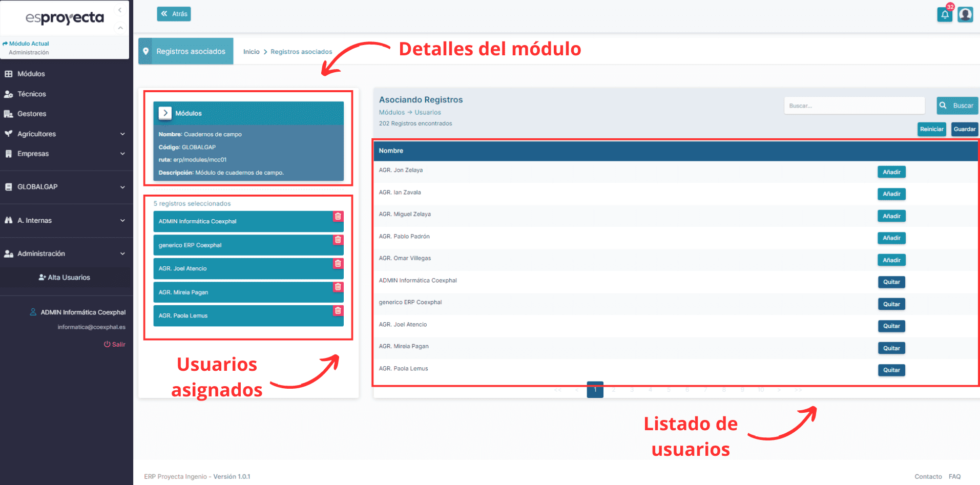
Task: Open the FAQ link in footer
Action: 954,476
